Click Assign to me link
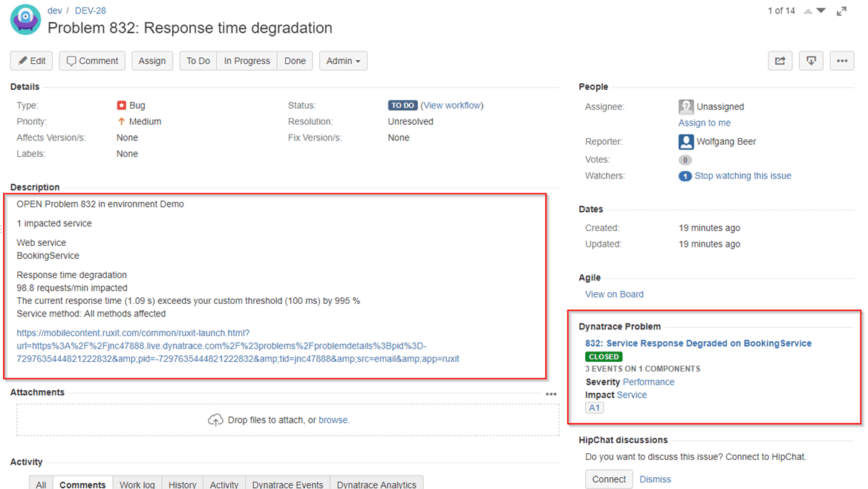This screenshot has height=489, width=868. pos(705,123)
